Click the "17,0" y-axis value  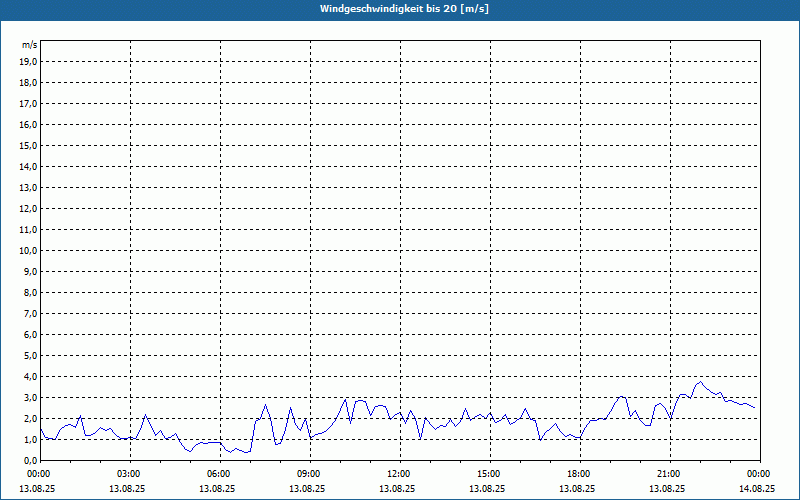tap(28, 104)
